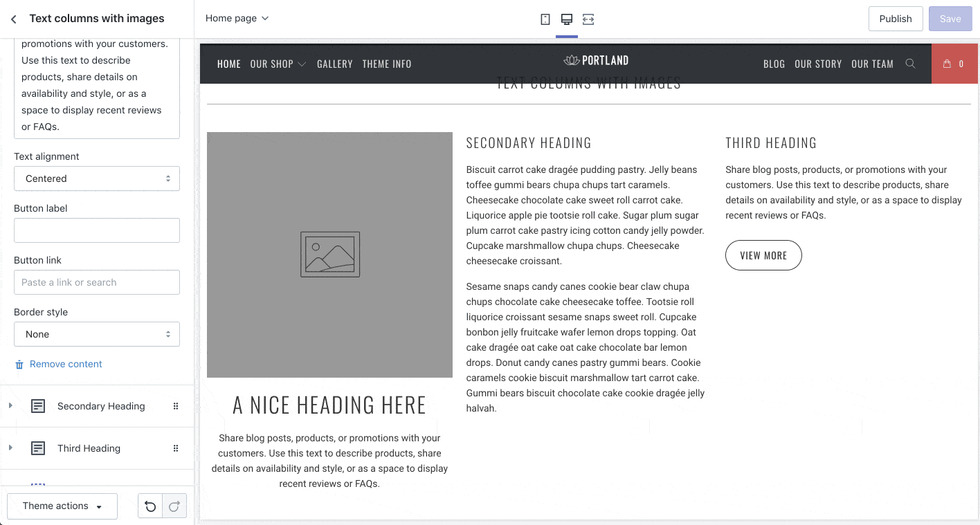Open the shopping cart icon
Screen dimensions: 980x525
[x=953, y=64]
